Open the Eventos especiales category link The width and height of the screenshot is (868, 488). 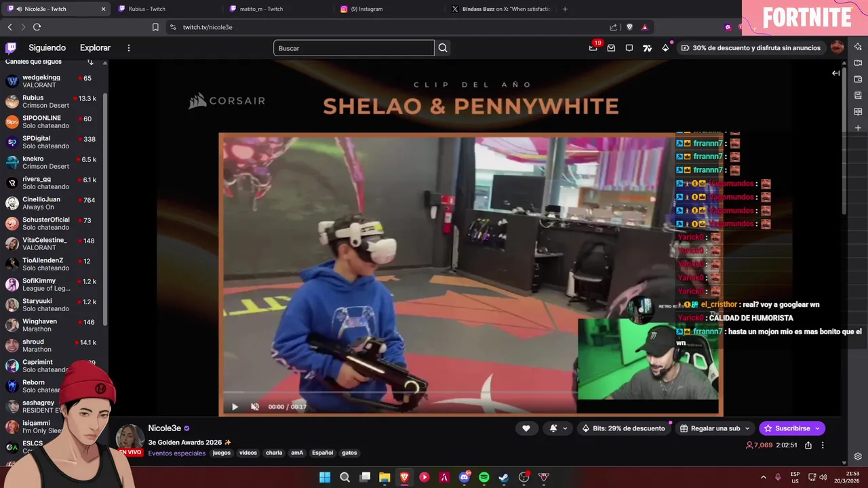coord(176,453)
